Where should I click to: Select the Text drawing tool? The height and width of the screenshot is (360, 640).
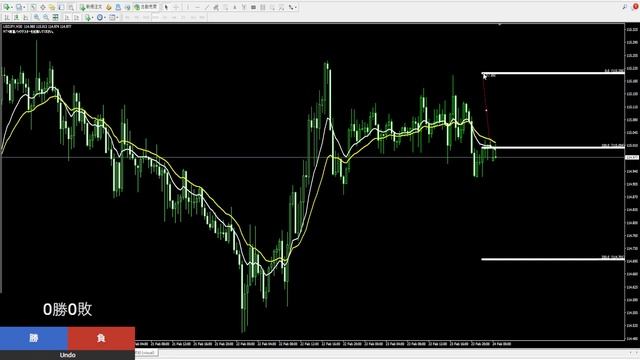click(x=235, y=7)
